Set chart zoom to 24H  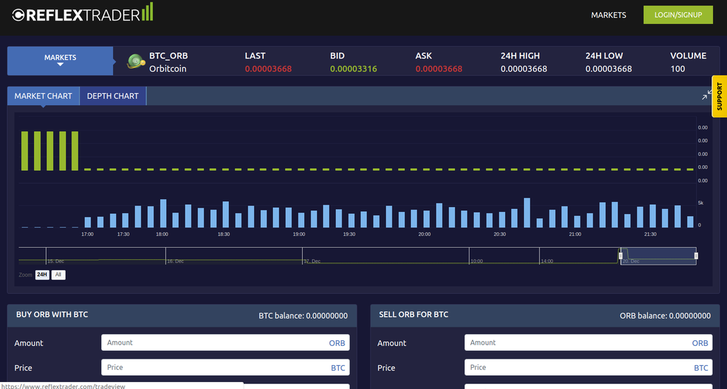42,275
